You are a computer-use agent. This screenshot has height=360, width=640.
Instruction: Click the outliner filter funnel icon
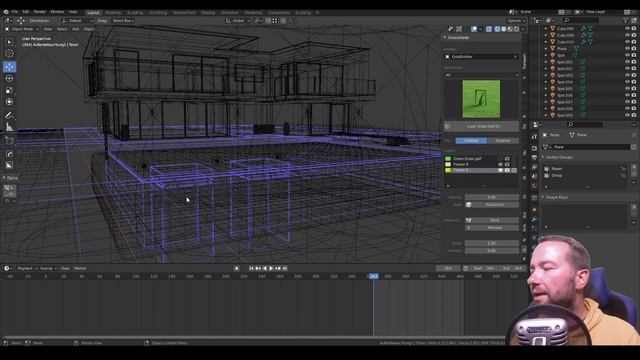(x=625, y=20)
